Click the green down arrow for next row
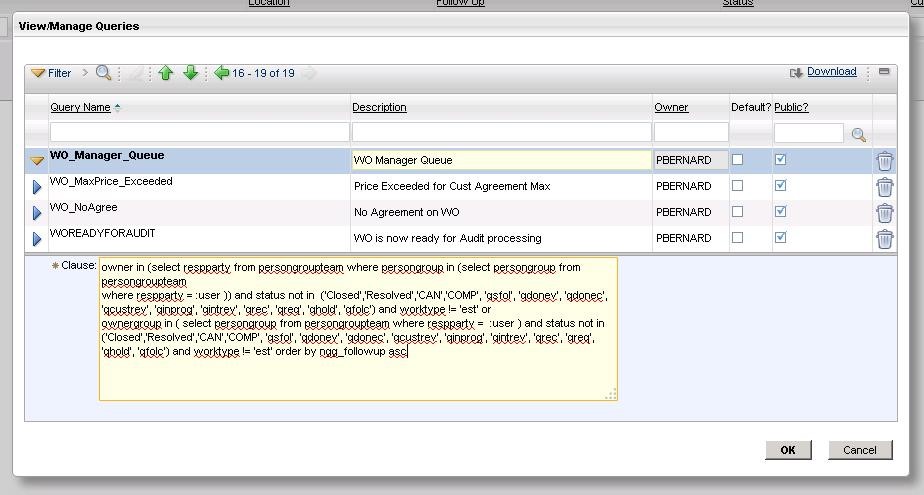The width and height of the screenshot is (924, 495). (x=190, y=73)
